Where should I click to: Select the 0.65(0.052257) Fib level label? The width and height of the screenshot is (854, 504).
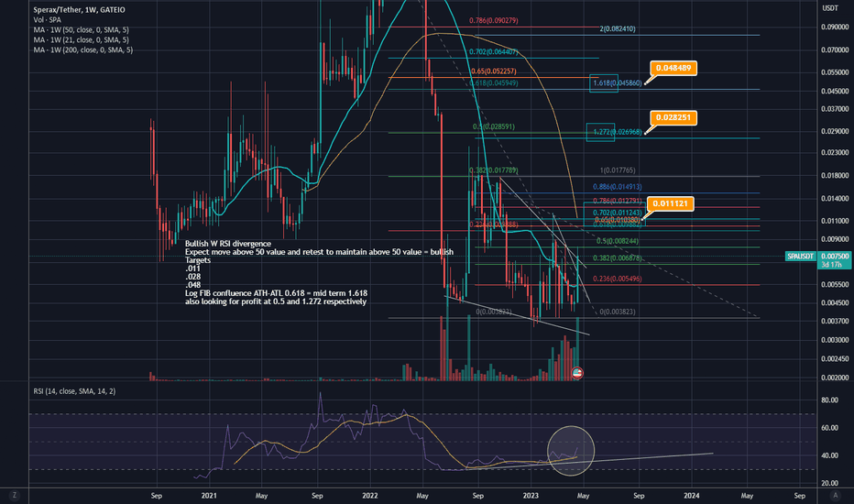pos(494,71)
